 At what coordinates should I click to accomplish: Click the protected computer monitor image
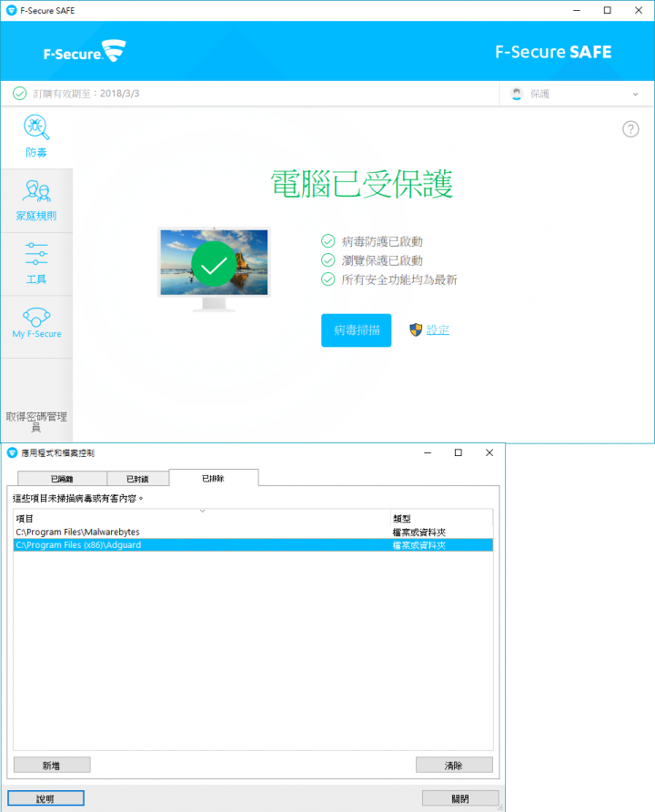(x=214, y=269)
